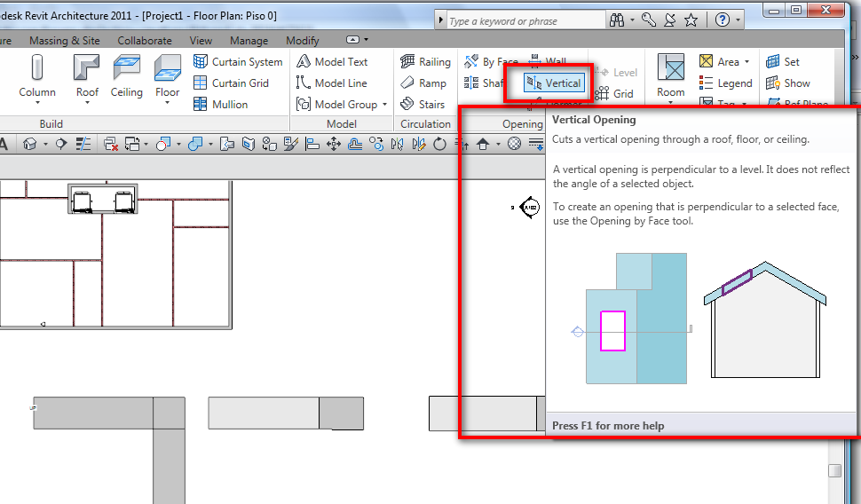Click the Area button label
Screen dimensions: 861x504
pyautogui.click(x=728, y=62)
